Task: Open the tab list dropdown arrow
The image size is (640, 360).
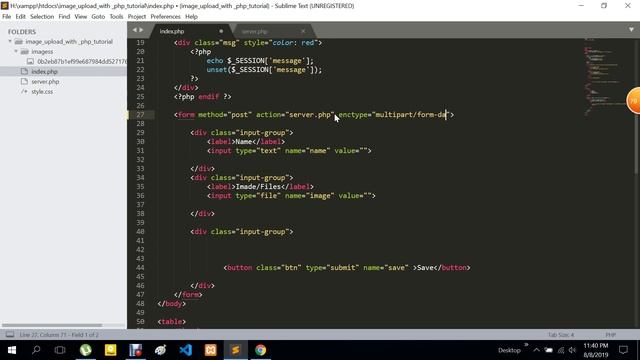Action: [x=631, y=30]
